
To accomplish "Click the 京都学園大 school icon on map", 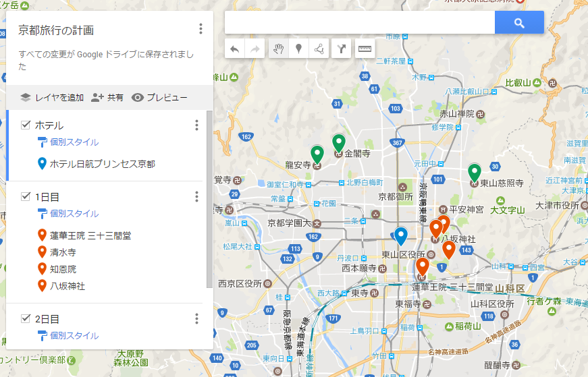I will (317, 223).
